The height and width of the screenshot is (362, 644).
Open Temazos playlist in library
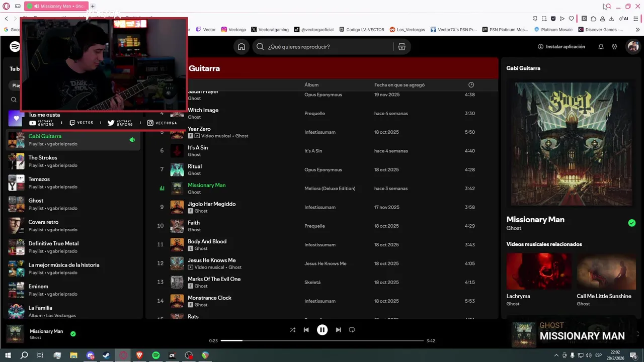73,183
